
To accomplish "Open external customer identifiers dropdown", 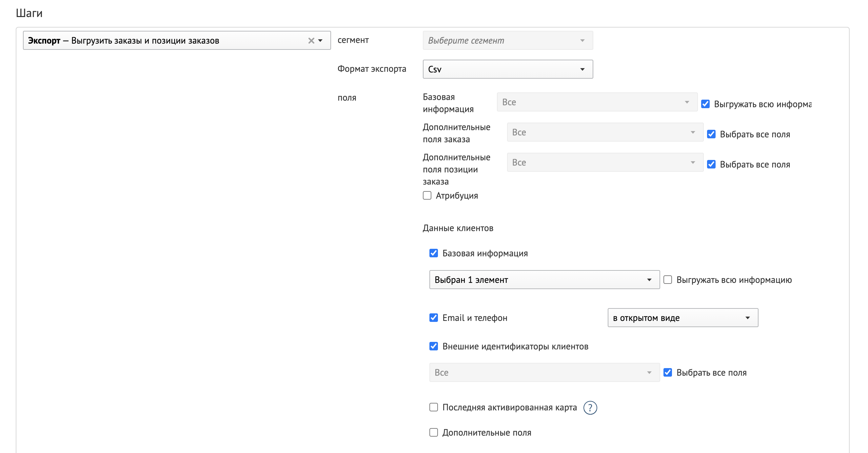I will pos(544,372).
